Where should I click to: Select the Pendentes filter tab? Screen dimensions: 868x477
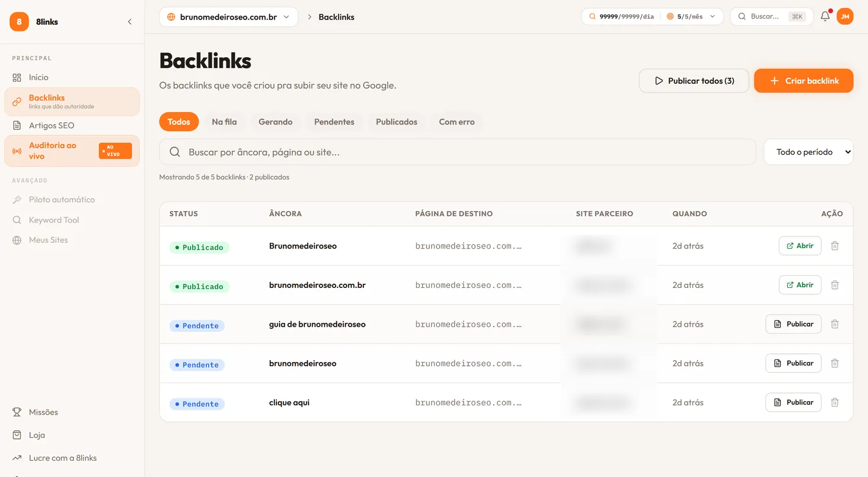coord(334,122)
